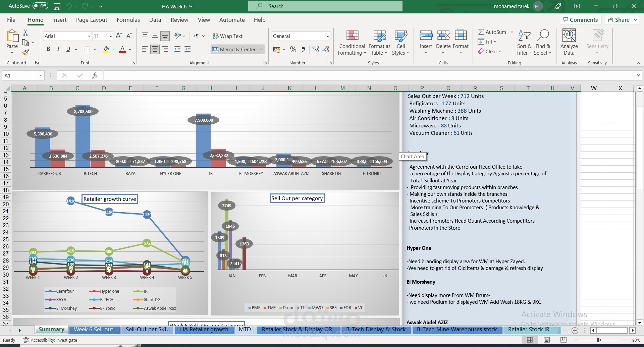Viewport: 644px width, 347px height.
Task: Apply the red font color
Action: coord(122,49)
